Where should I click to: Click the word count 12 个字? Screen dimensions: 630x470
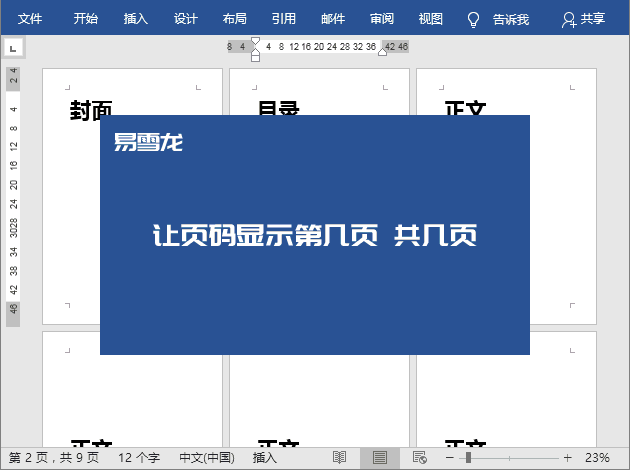pyautogui.click(x=139, y=458)
